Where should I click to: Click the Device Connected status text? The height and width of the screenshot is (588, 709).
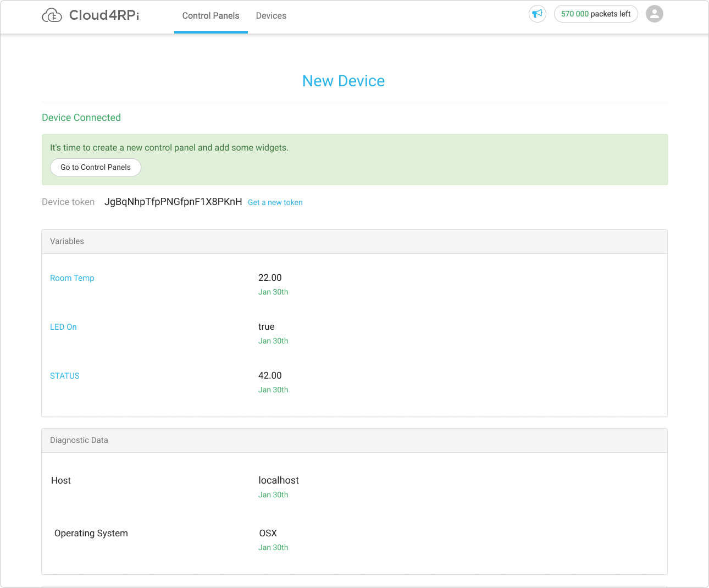(81, 118)
